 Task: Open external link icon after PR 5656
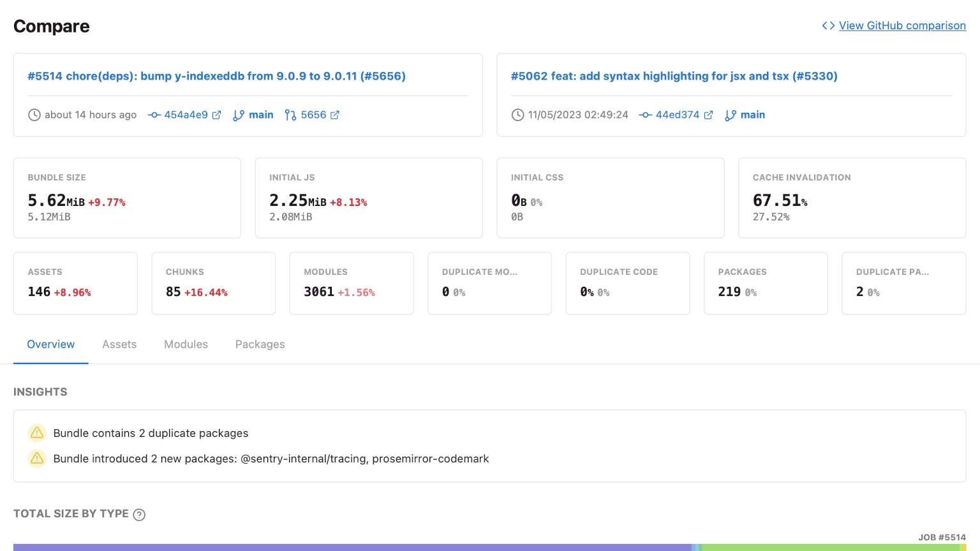(x=335, y=115)
